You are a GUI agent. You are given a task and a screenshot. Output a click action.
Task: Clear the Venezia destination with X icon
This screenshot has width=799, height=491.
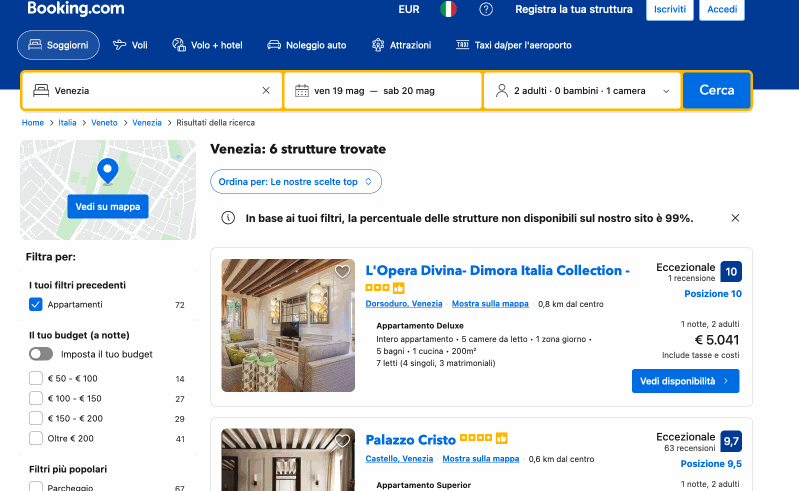[x=266, y=90]
